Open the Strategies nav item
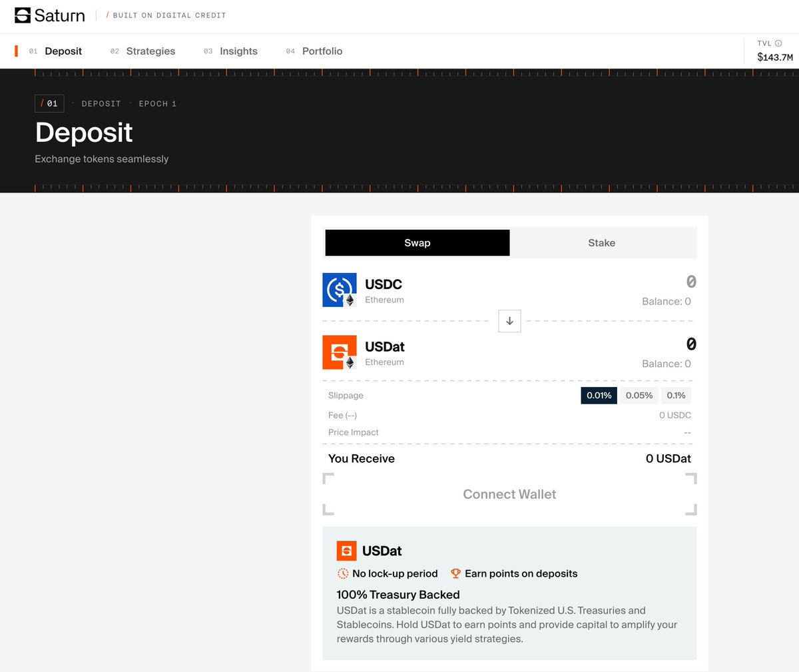Screen dimensions: 799x672 [x=143, y=51]
